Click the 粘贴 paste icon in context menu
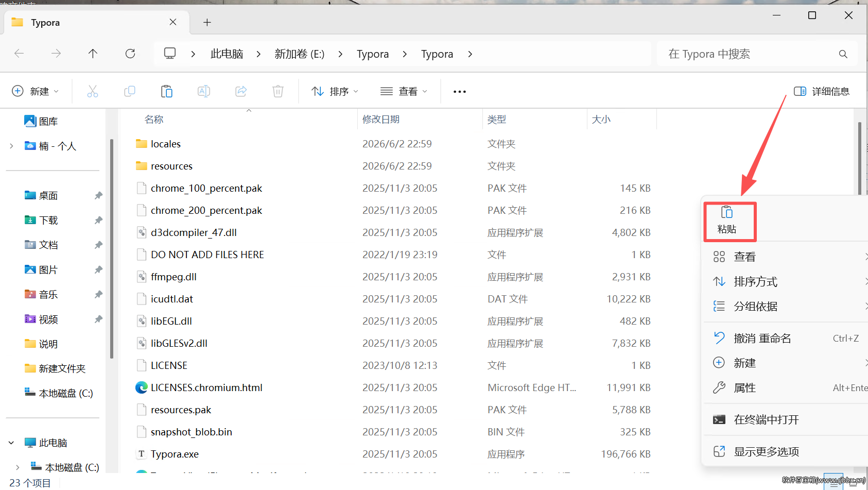Screen dimensions: 868x490 (x=727, y=212)
